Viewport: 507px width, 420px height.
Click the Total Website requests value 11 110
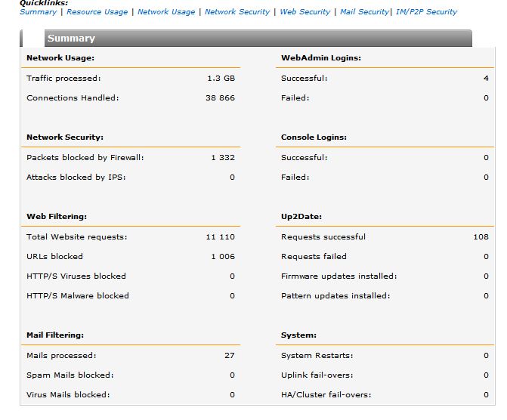pos(220,236)
